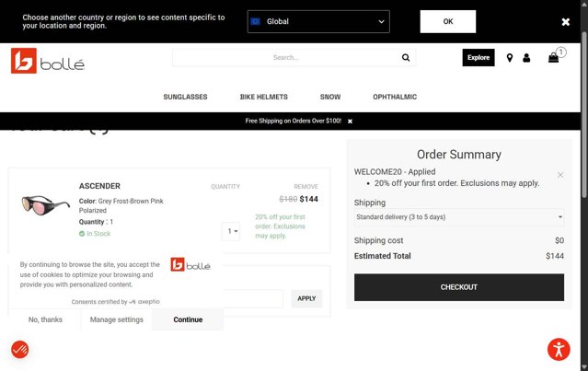588x371 pixels.
Task: Open the SUNGLASSES menu
Action: (x=185, y=97)
